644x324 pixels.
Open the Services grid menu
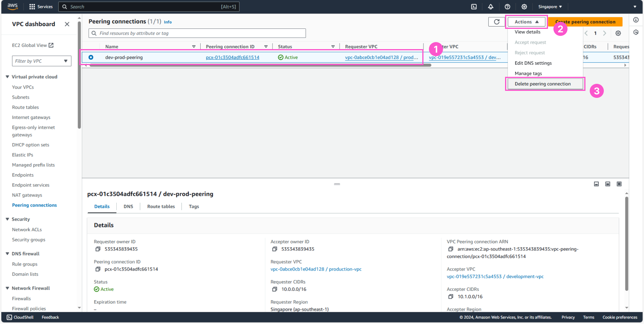coord(41,7)
